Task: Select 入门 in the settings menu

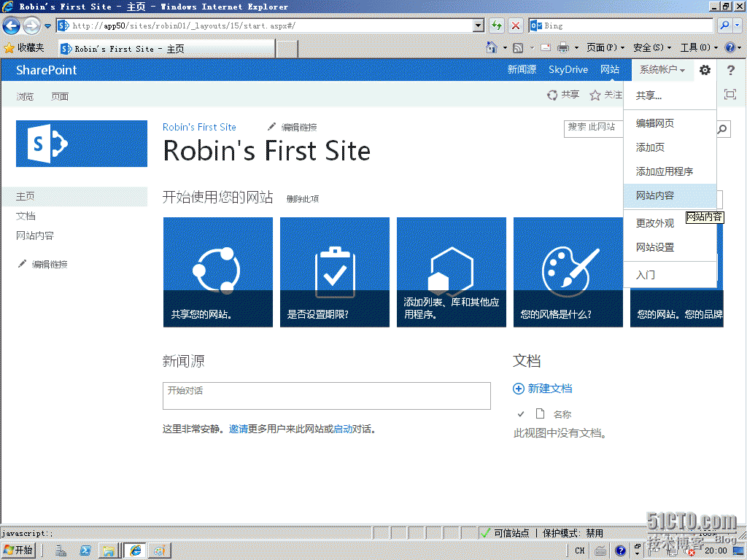Action: point(670,275)
